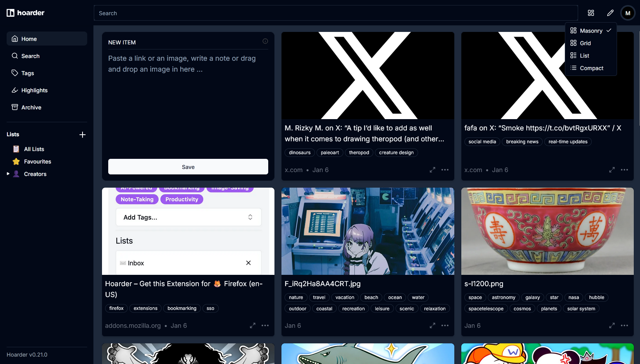The height and width of the screenshot is (364, 640).
Task: Create a new list with the plus icon
Action: [83, 134]
